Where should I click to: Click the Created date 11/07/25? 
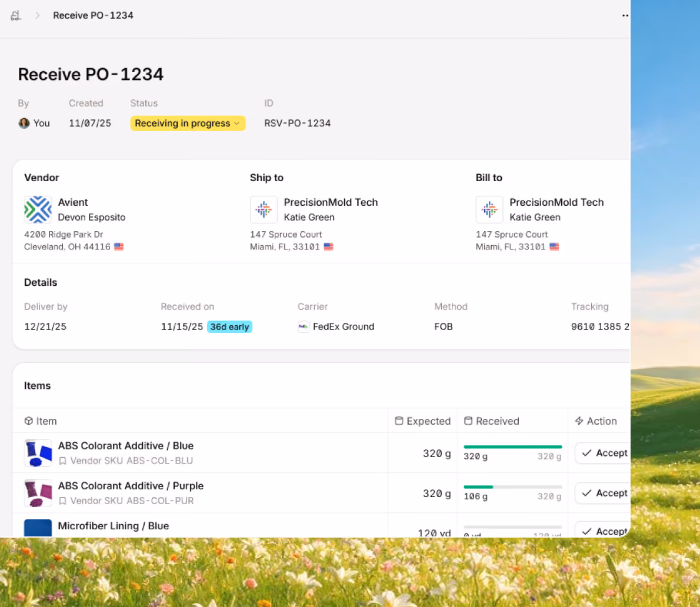(90, 123)
